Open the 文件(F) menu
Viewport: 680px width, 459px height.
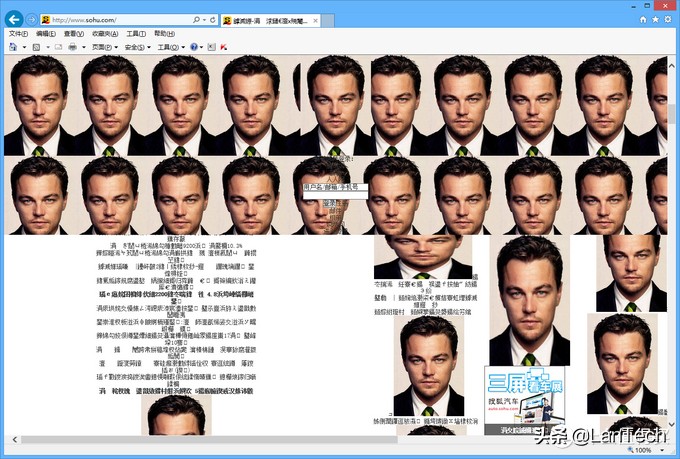point(18,33)
